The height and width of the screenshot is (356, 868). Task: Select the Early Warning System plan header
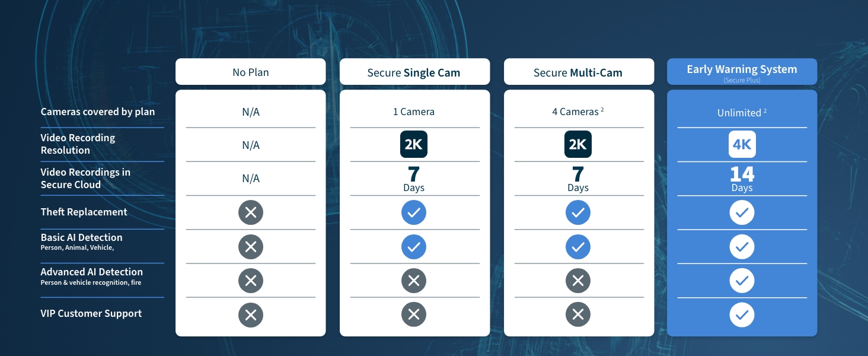(x=742, y=72)
